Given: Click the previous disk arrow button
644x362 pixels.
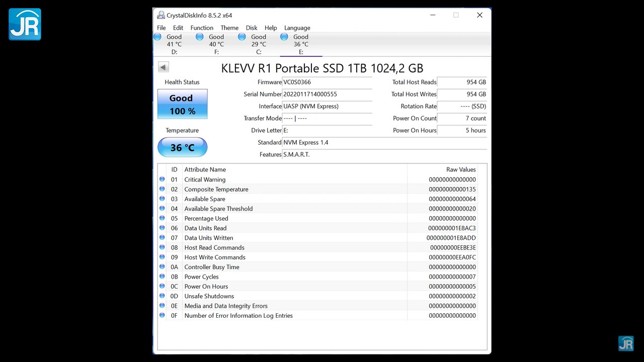Looking at the screenshot, I should (164, 67).
